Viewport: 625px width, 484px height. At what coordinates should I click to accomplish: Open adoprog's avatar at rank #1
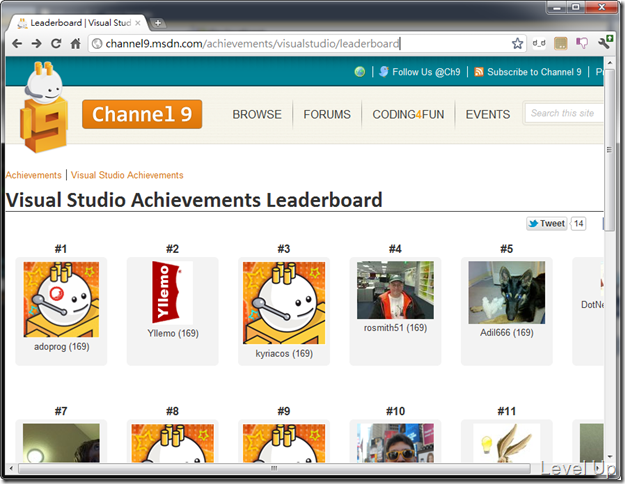(61, 299)
